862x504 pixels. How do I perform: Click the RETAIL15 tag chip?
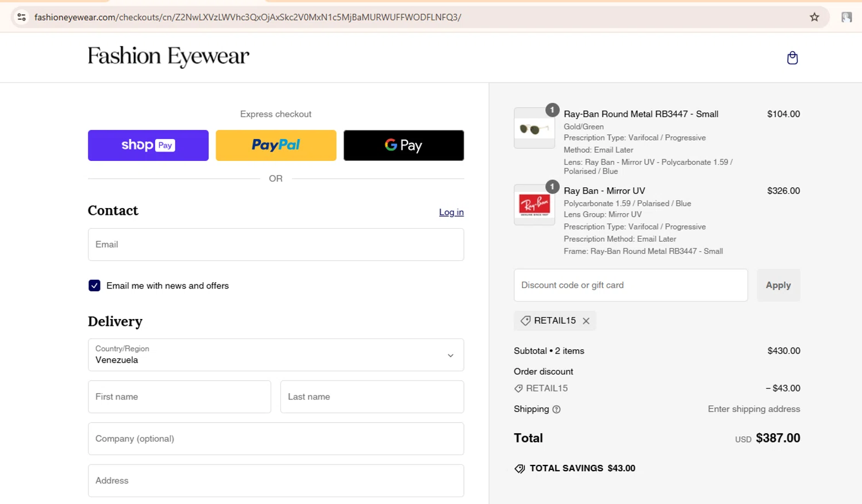[555, 321]
